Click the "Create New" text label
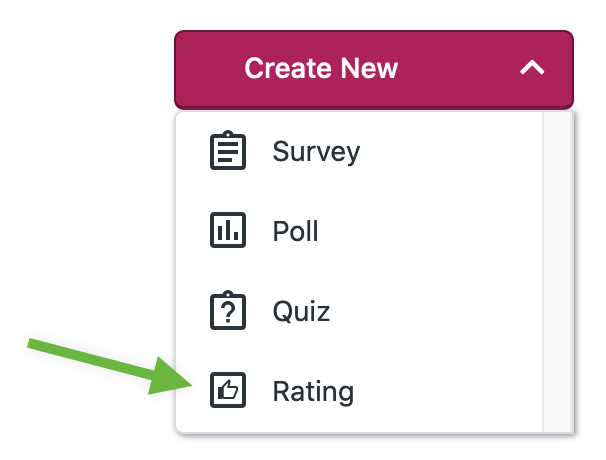The width and height of the screenshot is (606, 460). coord(321,69)
